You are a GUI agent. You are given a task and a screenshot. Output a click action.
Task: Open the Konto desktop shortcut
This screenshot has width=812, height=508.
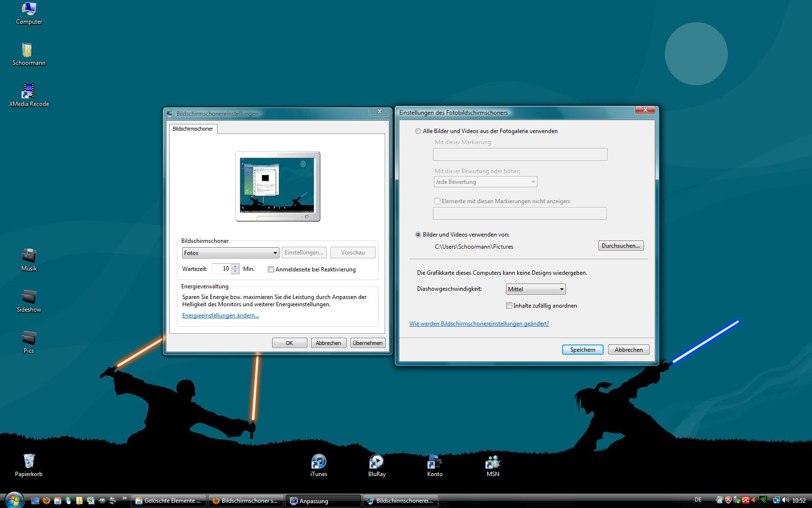(435, 465)
